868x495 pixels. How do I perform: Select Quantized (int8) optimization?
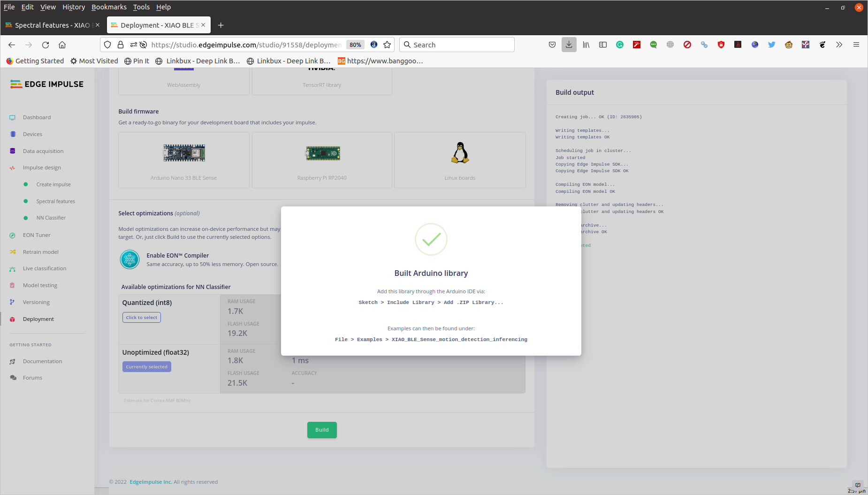pos(141,318)
